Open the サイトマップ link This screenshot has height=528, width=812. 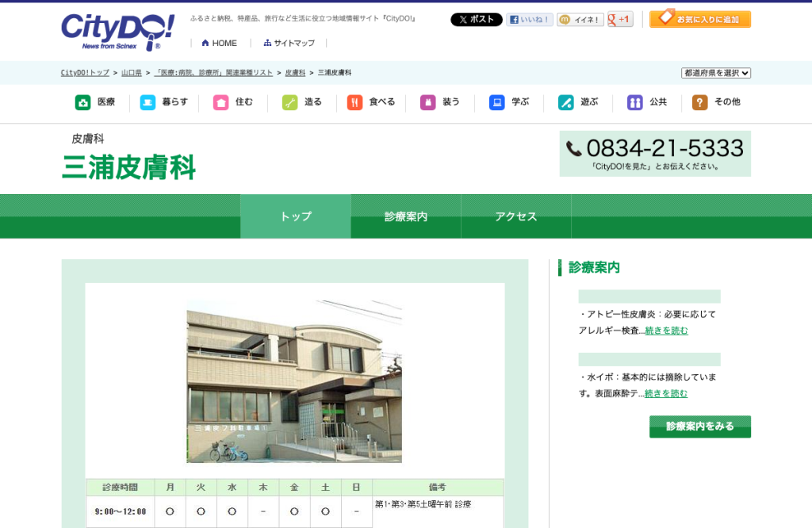click(289, 43)
